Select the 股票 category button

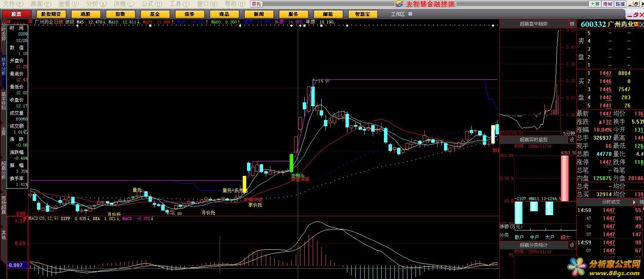pyautogui.click(x=17, y=14)
